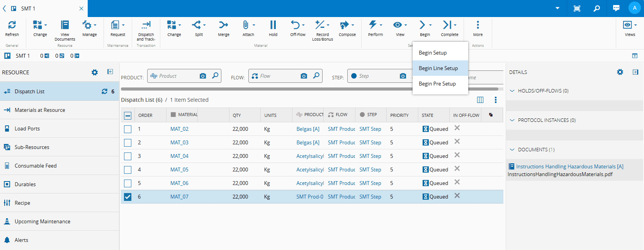Open barcode scanner in top bar
This screenshot has width=644, height=250.
pos(577,8)
